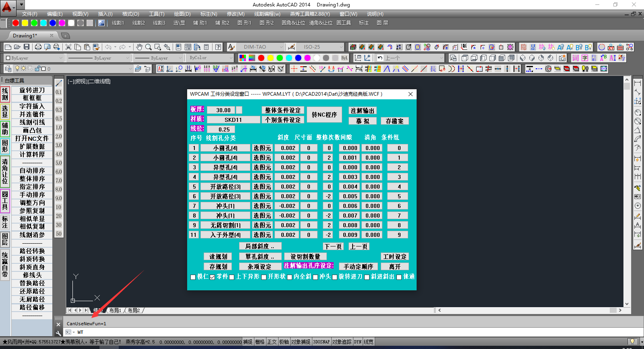This screenshot has width=644, height=349.
Task: Click the 工时设定 button
Action: coord(395,257)
